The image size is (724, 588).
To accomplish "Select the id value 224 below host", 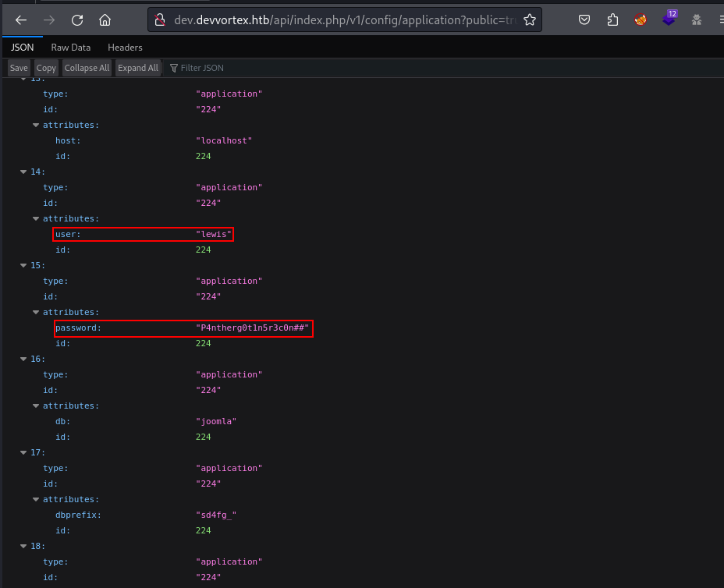I will [203, 156].
